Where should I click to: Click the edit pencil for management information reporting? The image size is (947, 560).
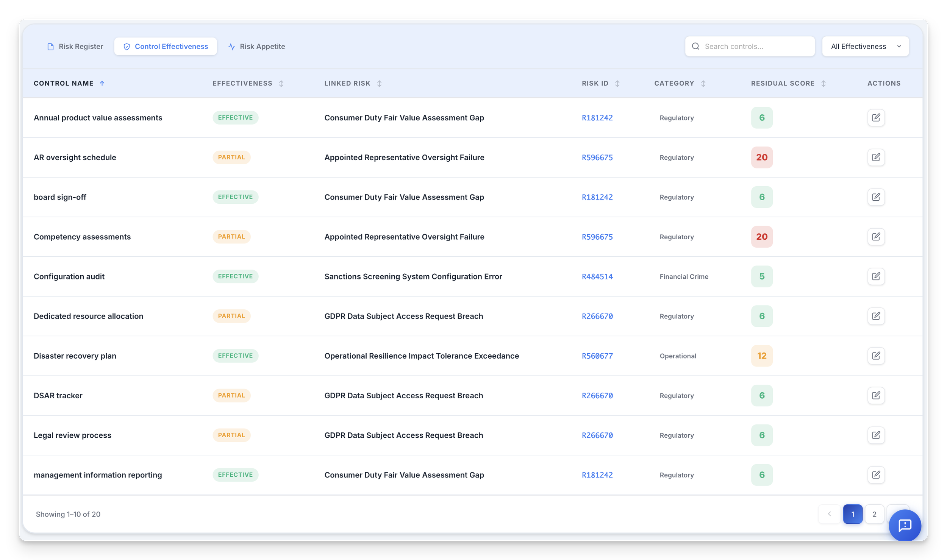click(876, 474)
